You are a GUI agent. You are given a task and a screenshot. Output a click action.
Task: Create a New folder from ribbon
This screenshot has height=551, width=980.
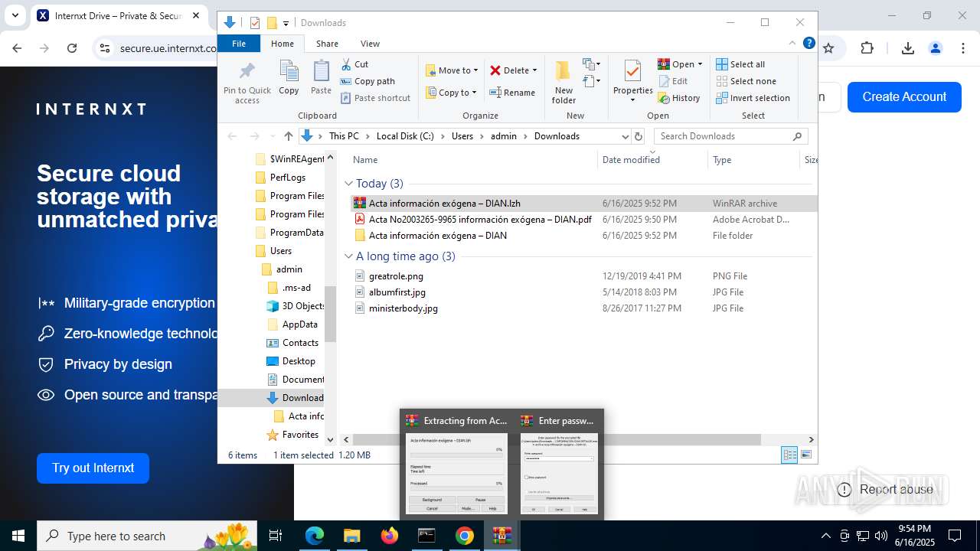(563, 82)
